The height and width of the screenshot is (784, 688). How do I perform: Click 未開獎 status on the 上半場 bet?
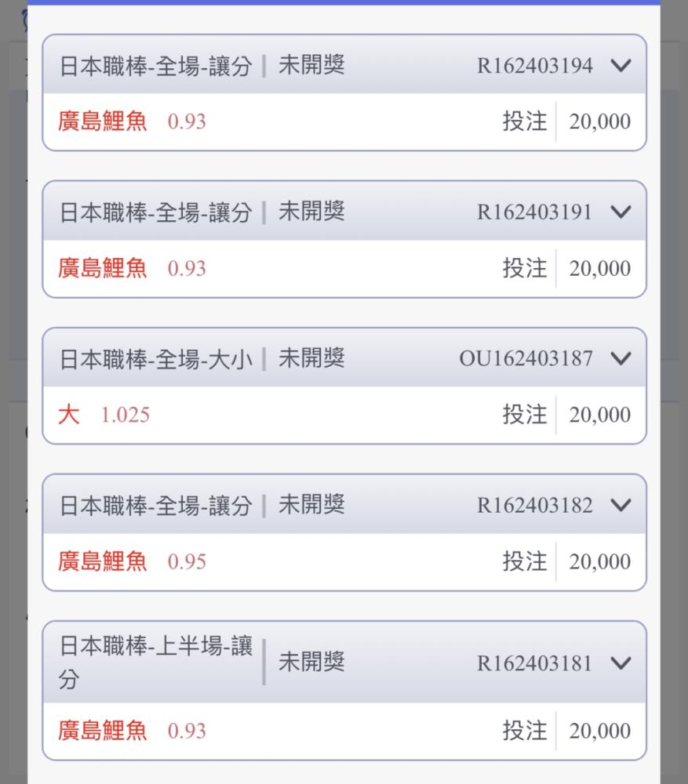(311, 662)
